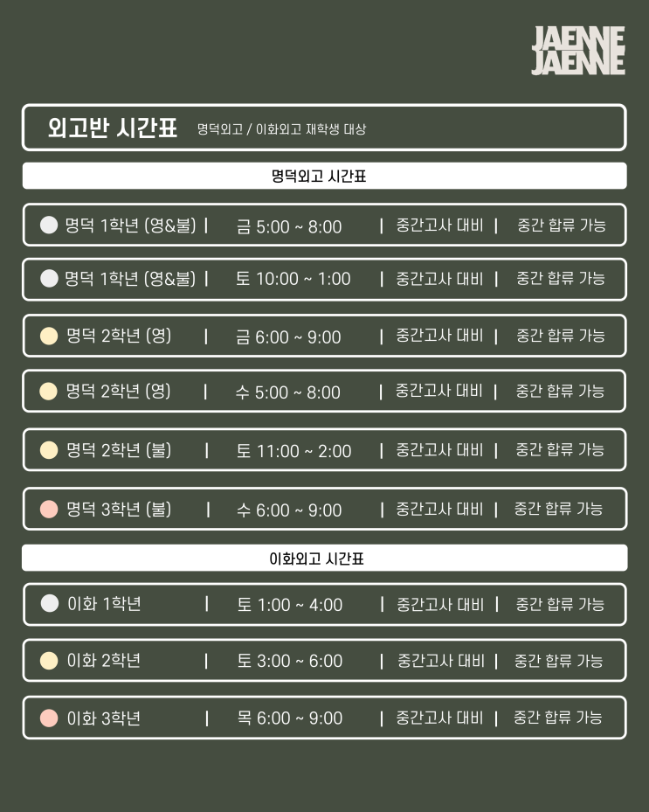649x812 pixels.
Task: Click 중간고사 대비 in 명덕 3학년 row
Action: pyautogui.click(x=438, y=509)
